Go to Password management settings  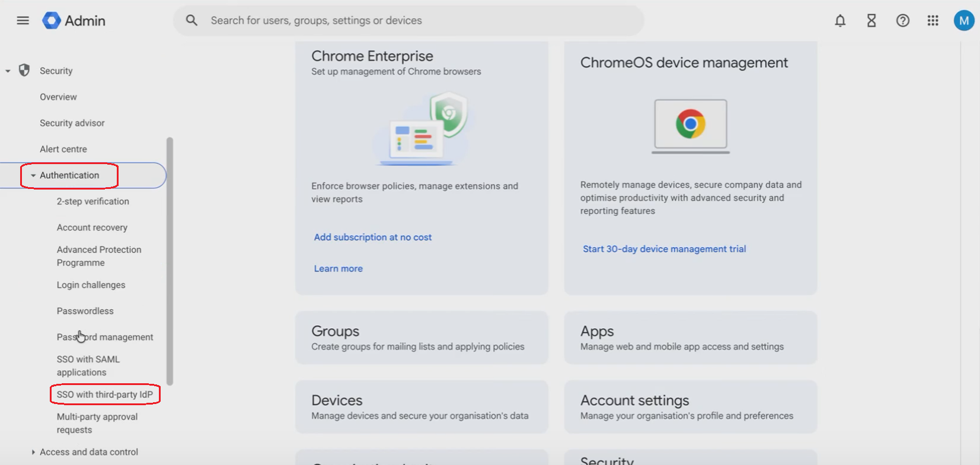[x=105, y=337]
